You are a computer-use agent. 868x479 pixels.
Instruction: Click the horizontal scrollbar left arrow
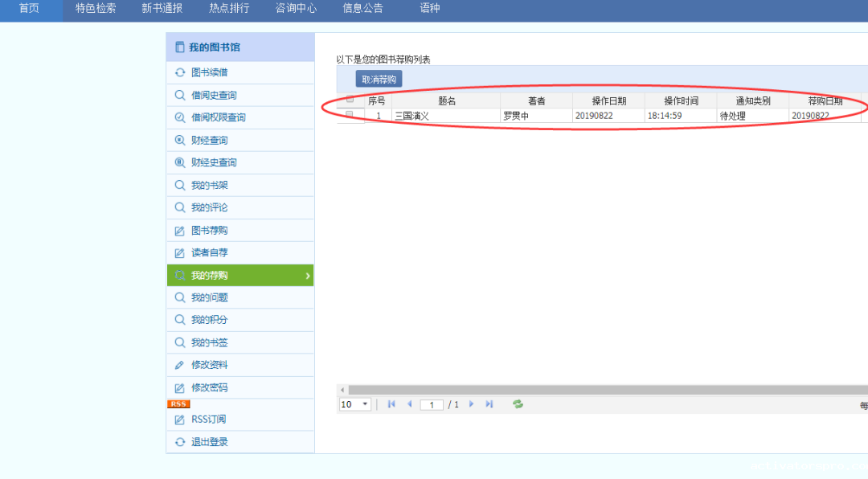342,390
